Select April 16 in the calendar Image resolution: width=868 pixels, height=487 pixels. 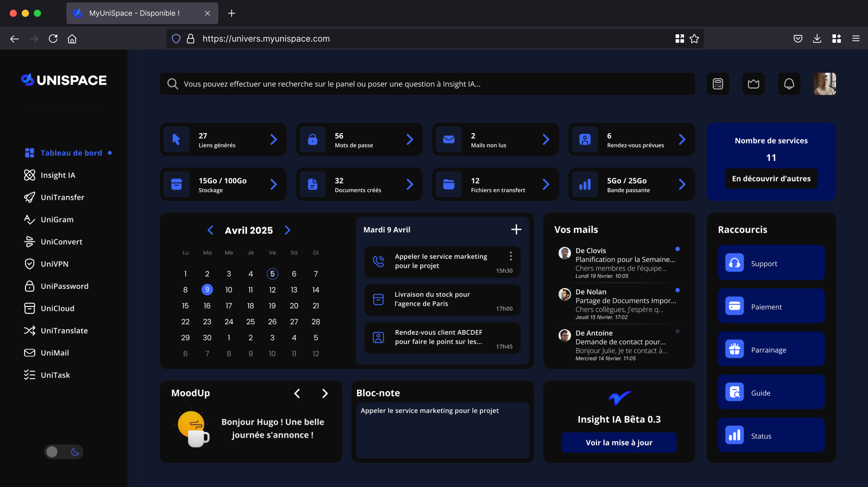pyautogui.click(x=207, y=306)
